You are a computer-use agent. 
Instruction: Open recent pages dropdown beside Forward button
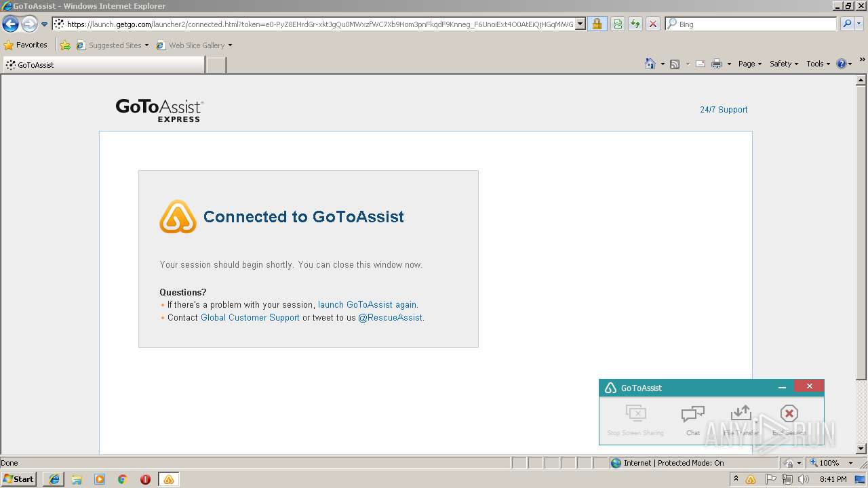click(45, 24)
